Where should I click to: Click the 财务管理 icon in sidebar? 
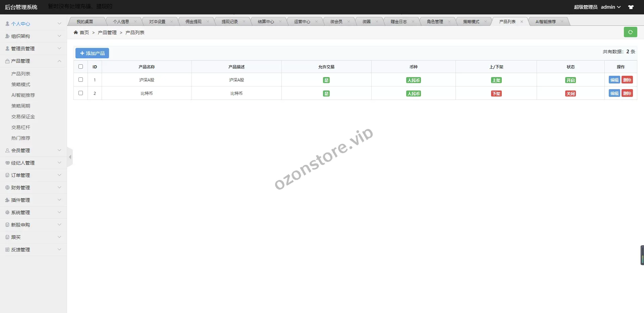tap(7, 188)
